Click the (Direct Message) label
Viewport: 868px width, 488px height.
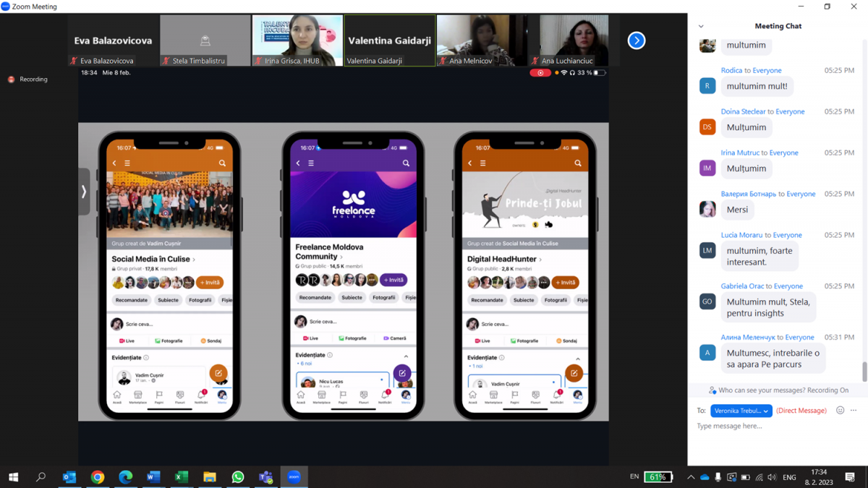click(801, 411)
